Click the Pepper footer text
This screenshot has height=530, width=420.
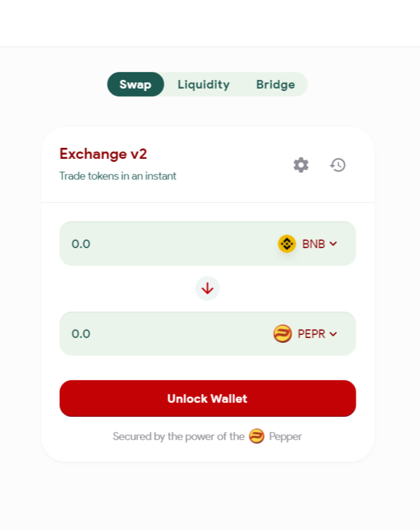[x=286, y=436]
